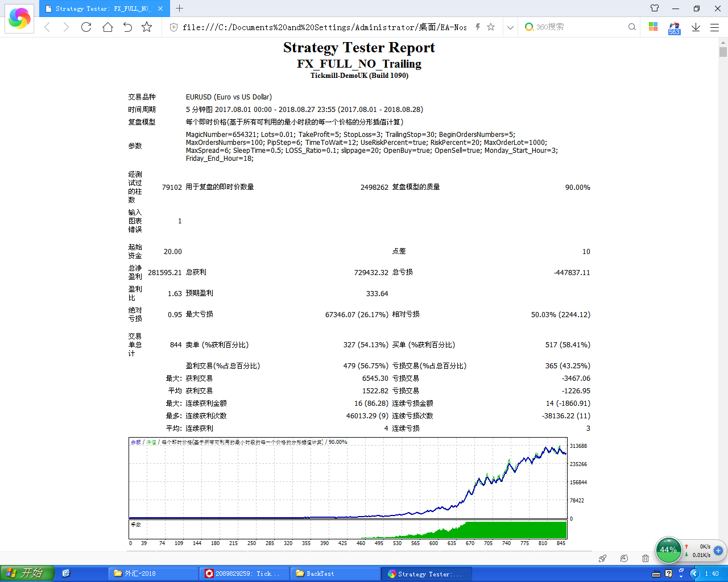This screenshot has width=728, height=582.
Task: Click the file URL address bar
Action: [325, 27]
